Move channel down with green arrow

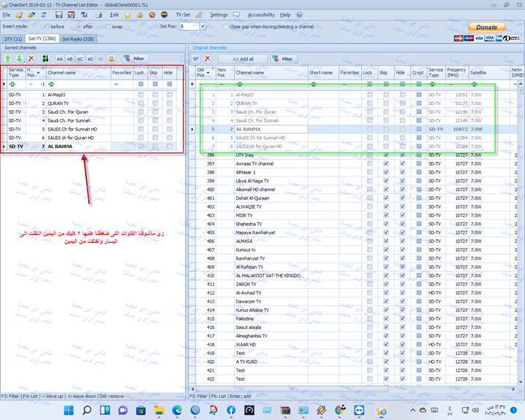[x=20, y=58]
